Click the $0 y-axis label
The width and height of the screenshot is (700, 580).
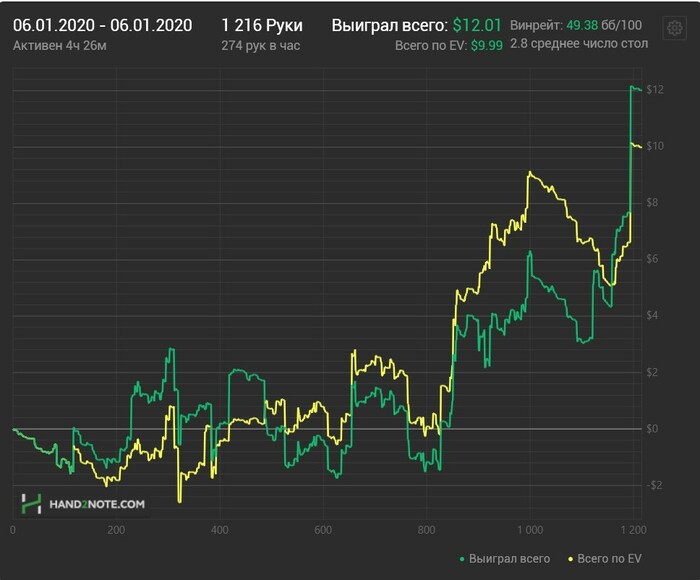[x=652, y=429]
